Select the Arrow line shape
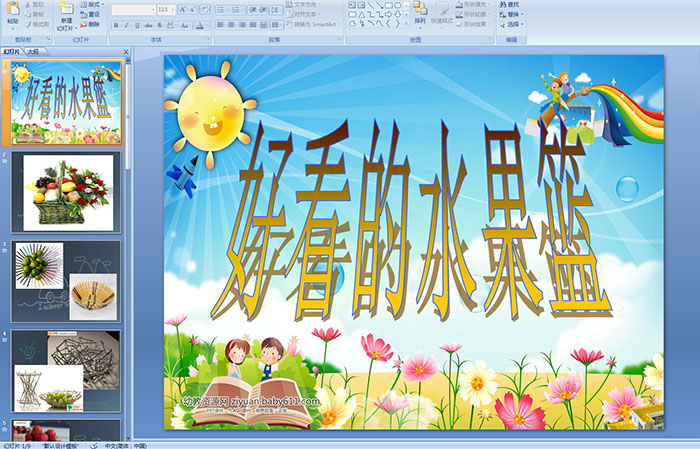700x449 pixels. (x=379, y=5)
